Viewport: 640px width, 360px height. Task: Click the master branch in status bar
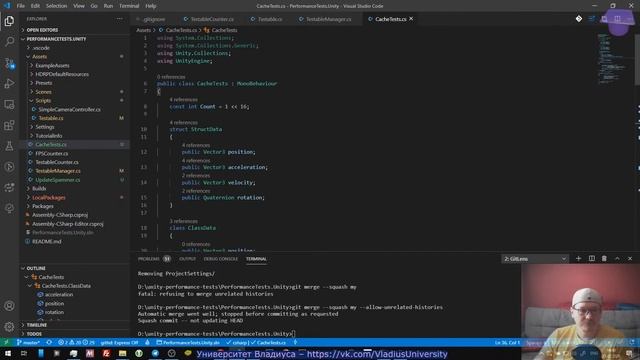tap(29, 342)
